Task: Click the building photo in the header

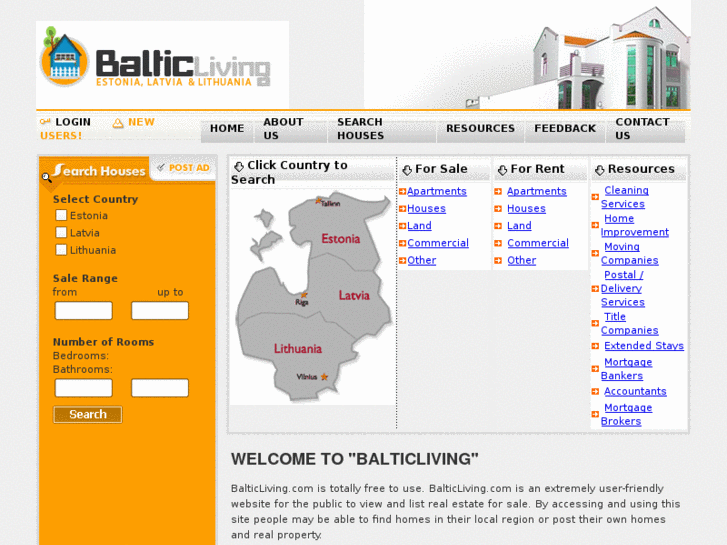Action: pos(527,55)
